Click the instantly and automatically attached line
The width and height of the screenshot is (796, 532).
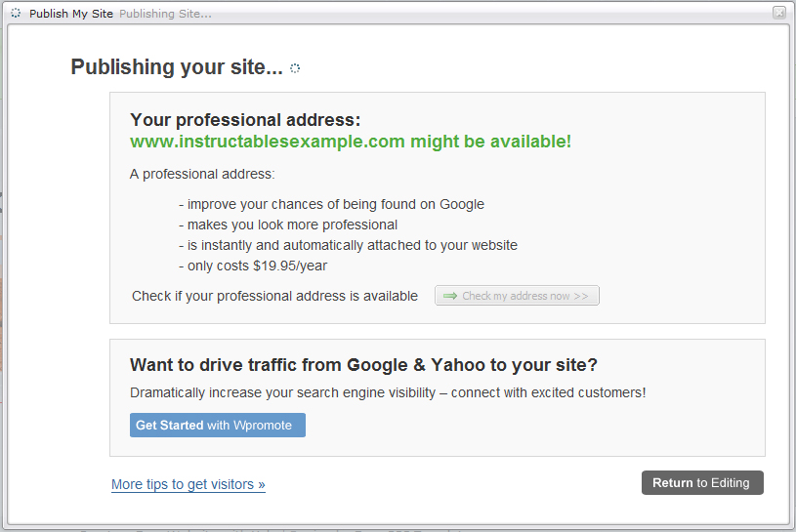click(349, 245)
